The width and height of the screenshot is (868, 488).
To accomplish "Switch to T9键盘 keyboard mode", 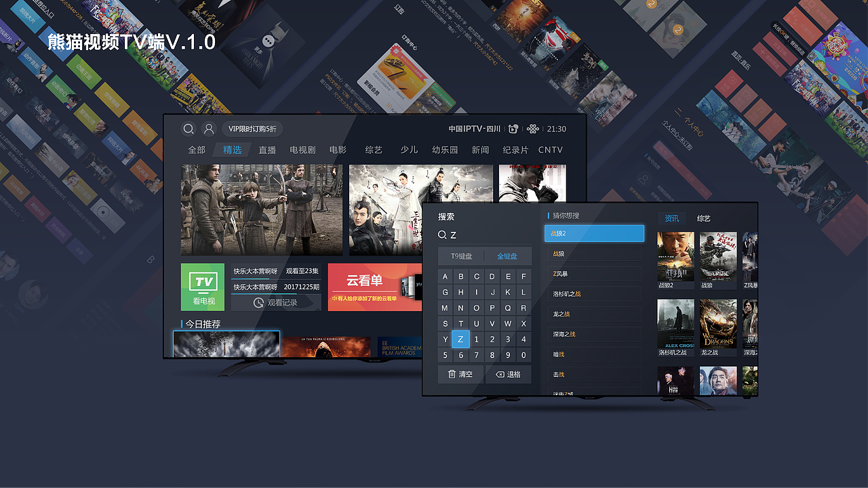I will coord(461,256).
